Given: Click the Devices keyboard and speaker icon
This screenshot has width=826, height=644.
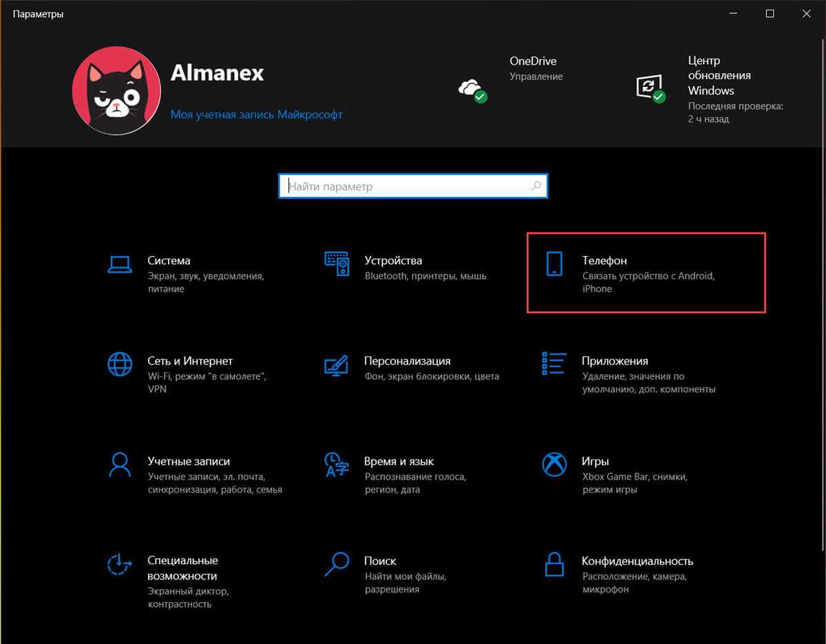Looking at the screenshot, I should click(x=337, y=264).
